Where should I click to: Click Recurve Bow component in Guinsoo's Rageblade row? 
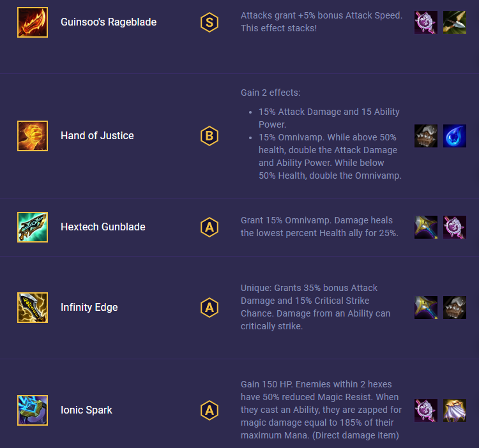[455, 22]
